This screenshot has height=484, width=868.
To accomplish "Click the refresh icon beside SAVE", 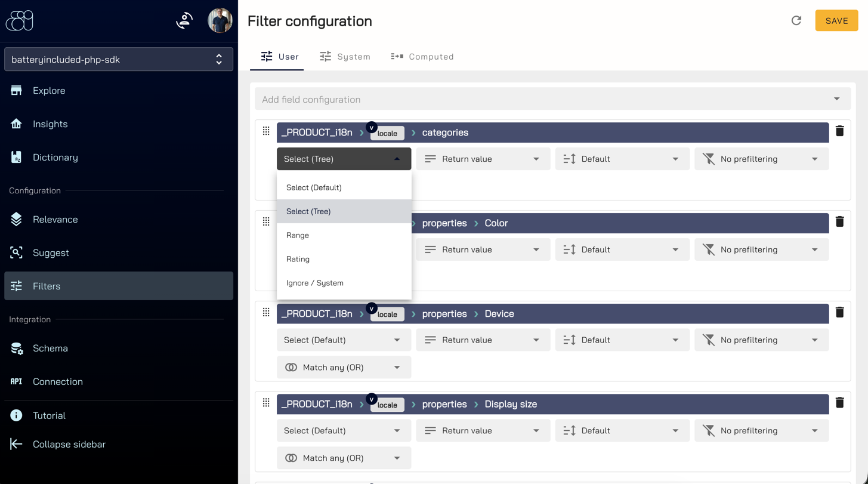I will pyautogui.click(x=796, y=21).
